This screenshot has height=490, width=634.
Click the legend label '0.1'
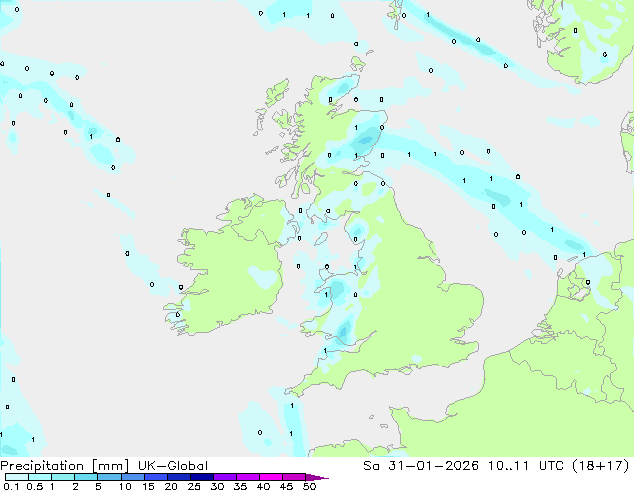11,486
